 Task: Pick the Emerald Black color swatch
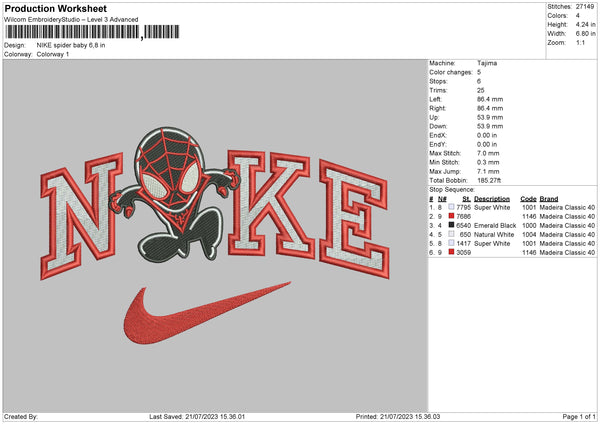tap(451, 225)
